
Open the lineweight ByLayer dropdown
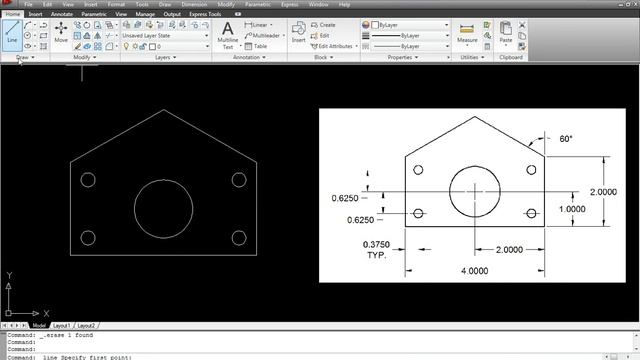[410, 36]
